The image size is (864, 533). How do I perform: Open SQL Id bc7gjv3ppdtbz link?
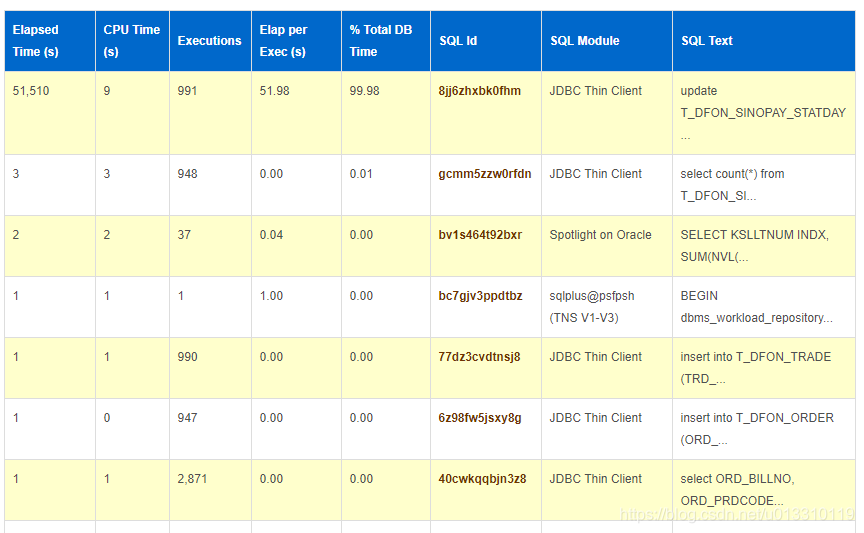[x=480, y=296]
